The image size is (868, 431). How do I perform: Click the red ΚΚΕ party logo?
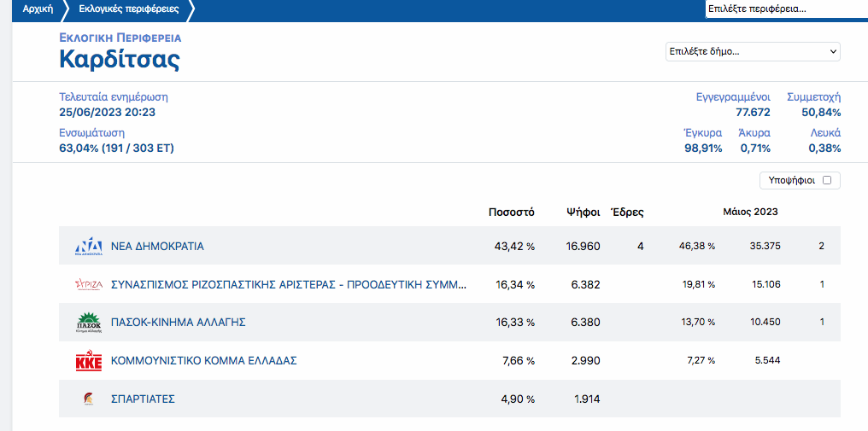click(89, 361)
